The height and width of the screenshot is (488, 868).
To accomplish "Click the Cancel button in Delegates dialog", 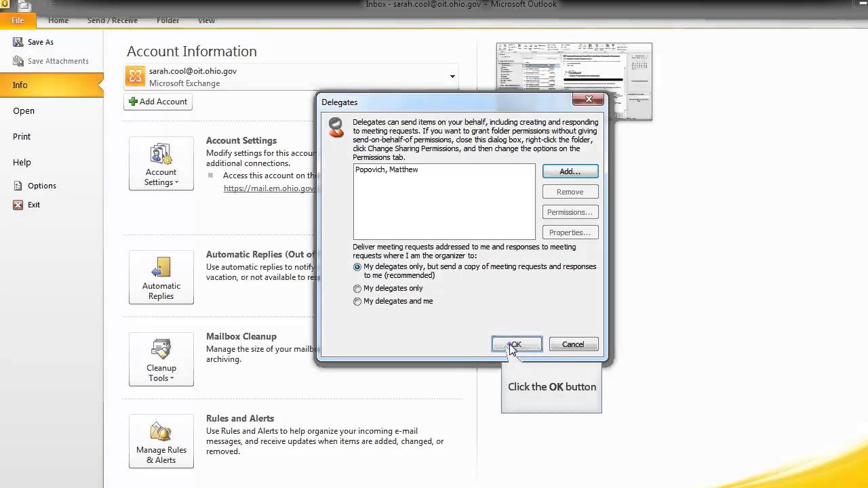I will pyautogui.click(x=573, y=344).
